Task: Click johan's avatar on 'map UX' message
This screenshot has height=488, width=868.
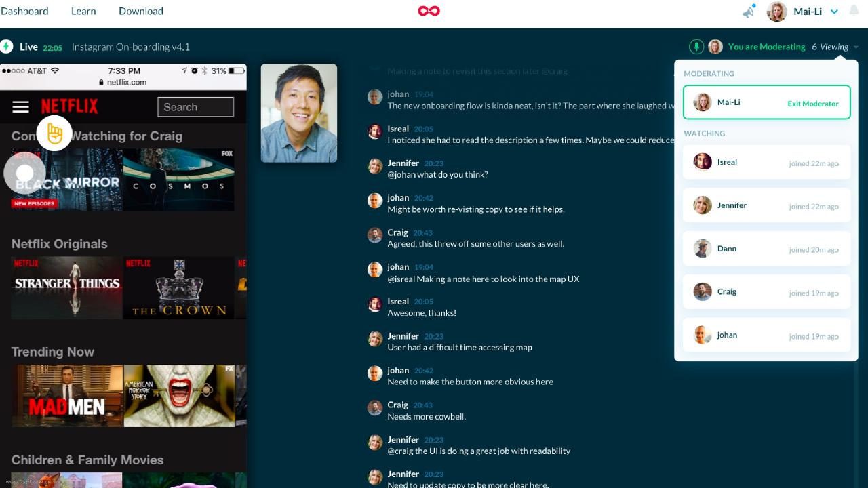Action: [x=375, y=269]
